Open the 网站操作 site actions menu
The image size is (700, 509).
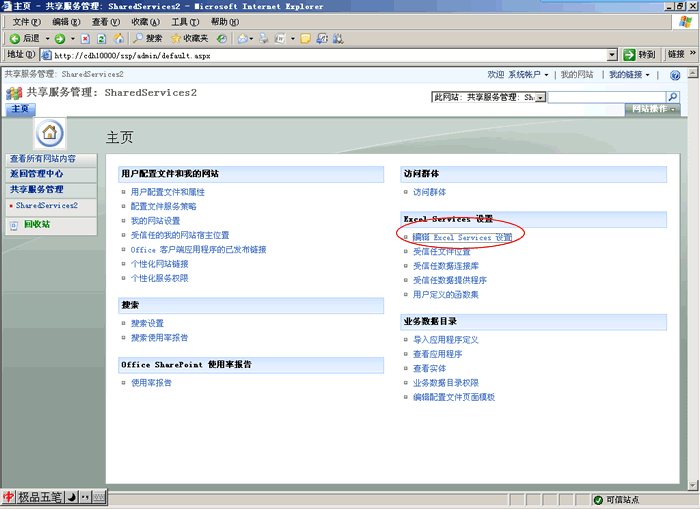click(x=653, y=109)
